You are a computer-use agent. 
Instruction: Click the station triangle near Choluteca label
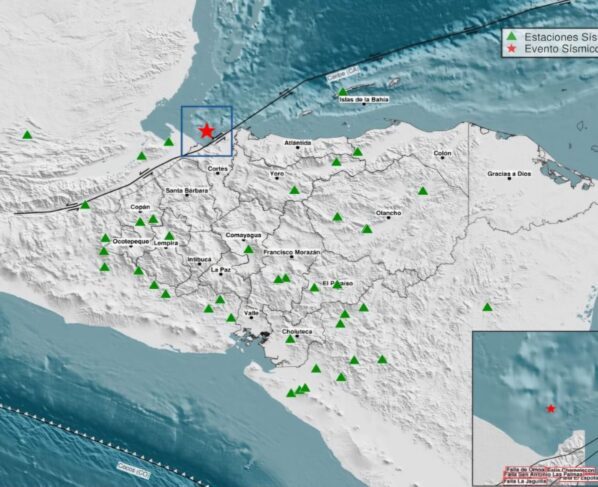point(290,339)
